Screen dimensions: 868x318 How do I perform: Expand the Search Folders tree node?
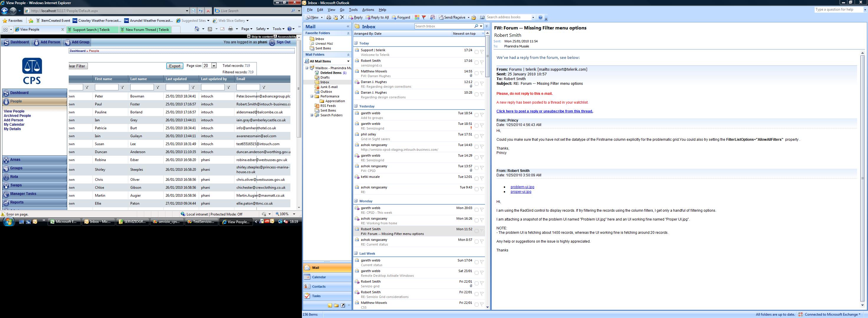[x=312, y=115]
